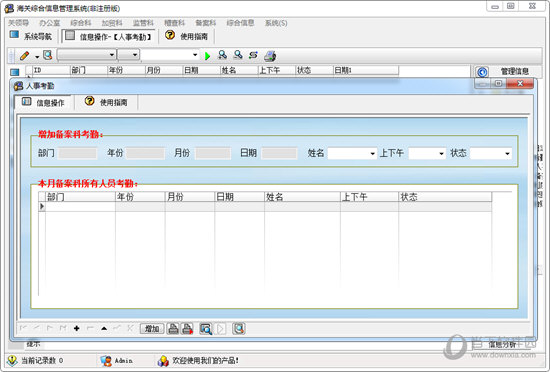Viewport: 550px width, 372px height.
Task: Click 状态 column header in lower grid
Action: [x=445, y=197]
